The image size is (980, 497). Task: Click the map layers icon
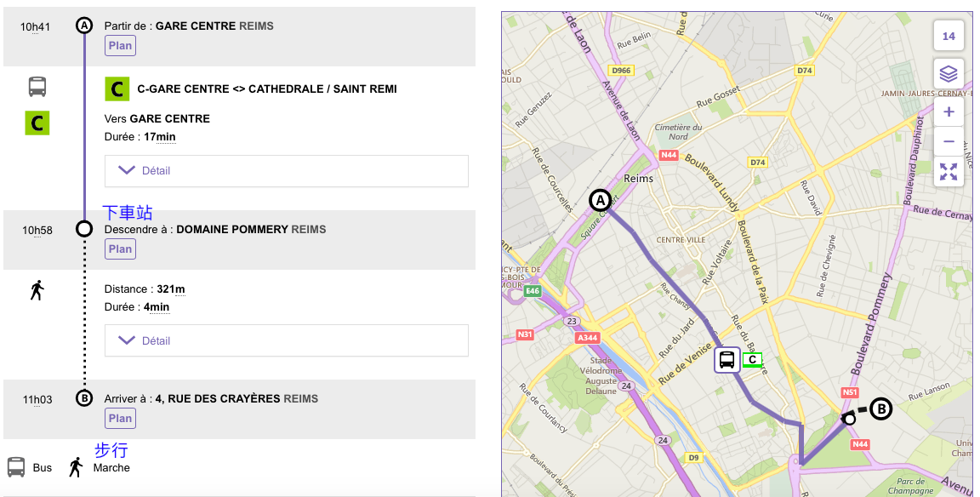click(x=949, y=75)
